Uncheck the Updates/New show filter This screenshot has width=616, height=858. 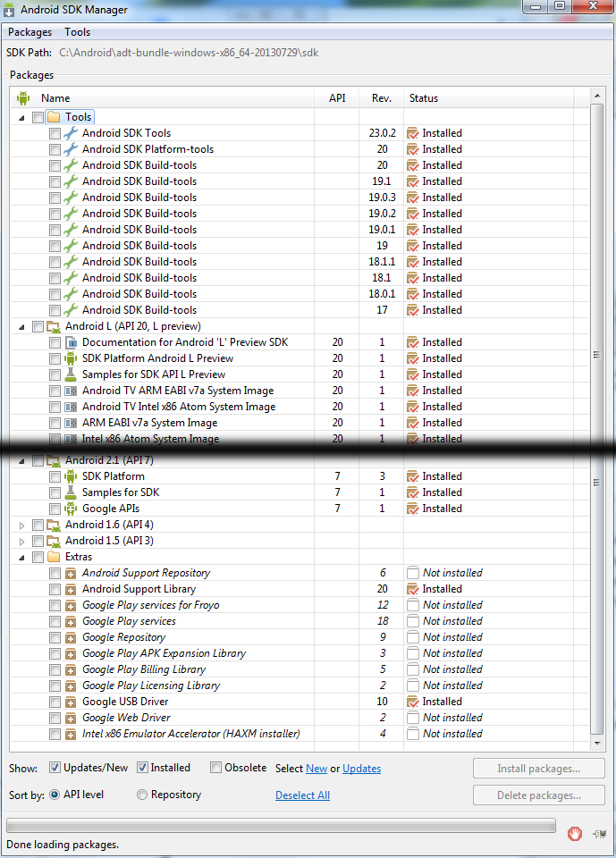(x=55, y=768)
